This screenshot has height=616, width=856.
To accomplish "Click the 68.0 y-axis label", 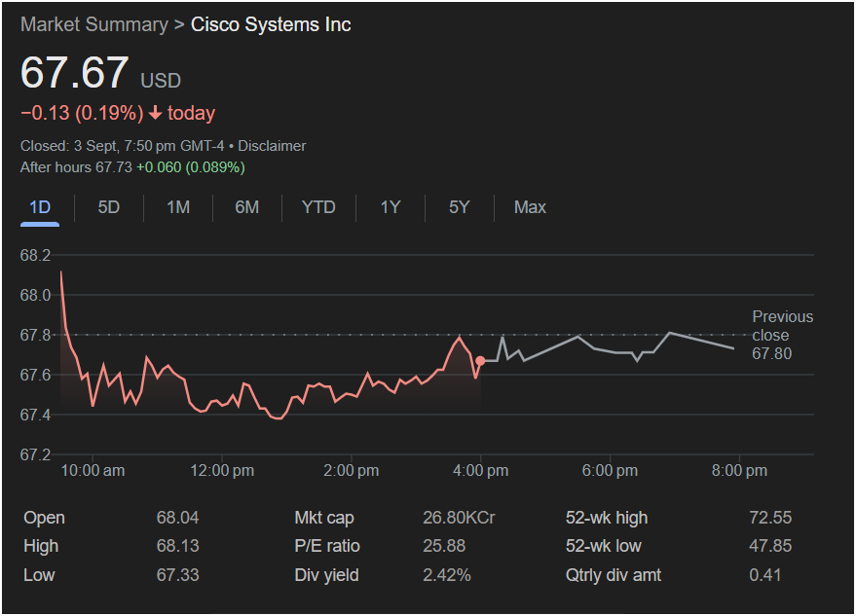I will [x=35, y=295].
